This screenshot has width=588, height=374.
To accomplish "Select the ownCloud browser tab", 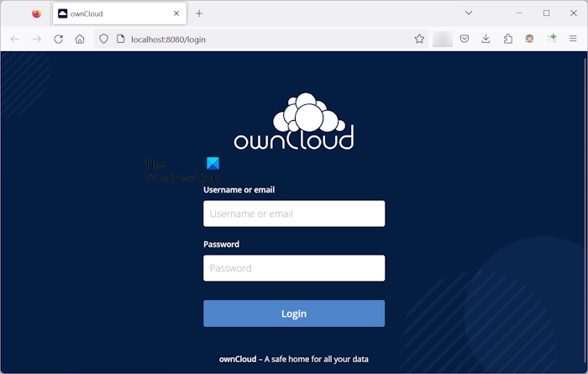I will (x=119, y=13).
